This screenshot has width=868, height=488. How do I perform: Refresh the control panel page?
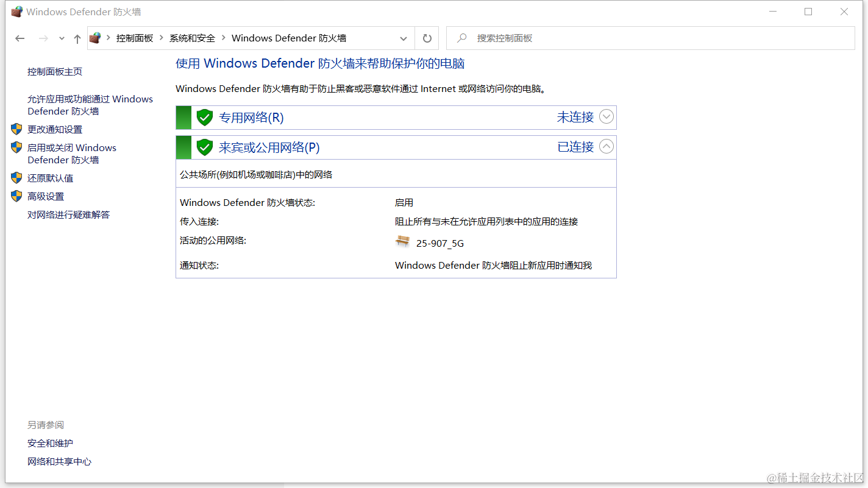427,38
